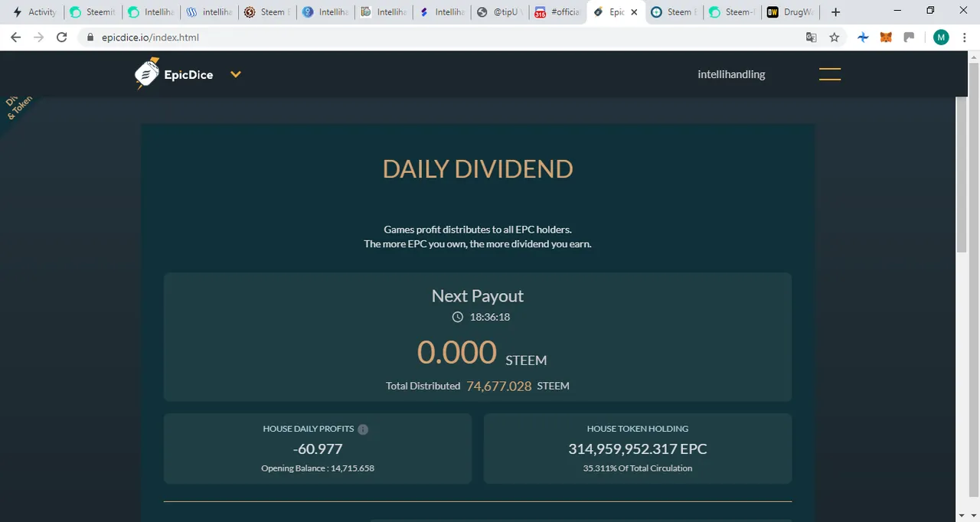Go back using browser back arrow

click(x=15, y=37)
